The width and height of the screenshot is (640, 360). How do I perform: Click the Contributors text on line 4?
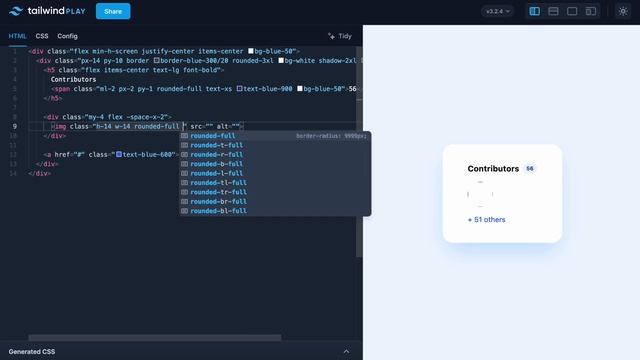coord(73,79)
